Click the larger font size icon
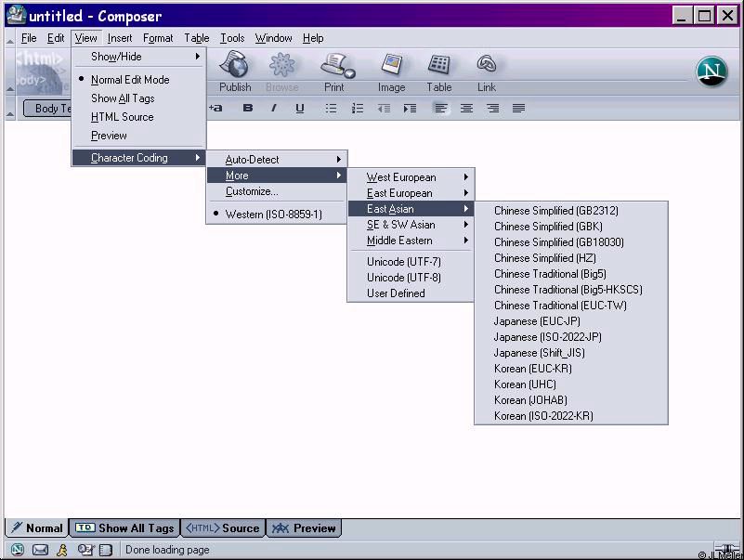The width and height of the screenshot is (744, 560). pyautogui.click(x=215, y=109)
